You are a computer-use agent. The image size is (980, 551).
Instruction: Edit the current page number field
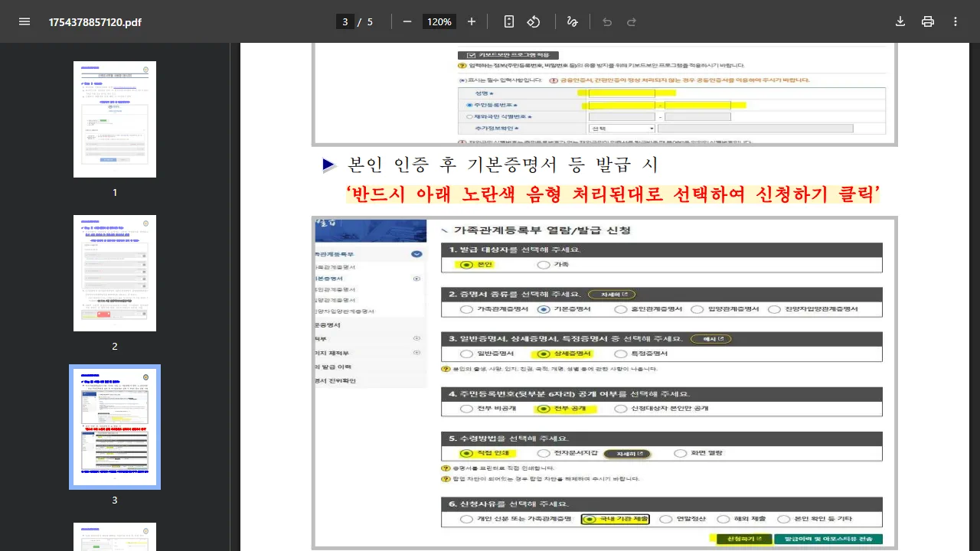pos(345,21)
